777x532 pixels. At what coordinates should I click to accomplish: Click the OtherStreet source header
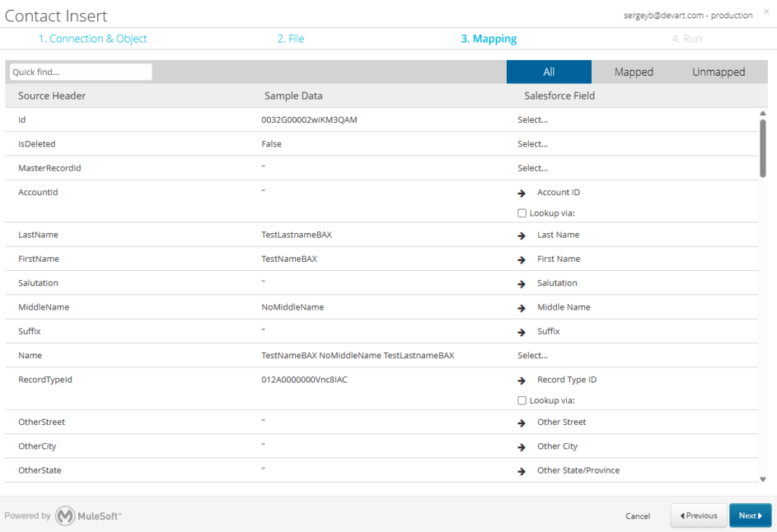(42, 422)
